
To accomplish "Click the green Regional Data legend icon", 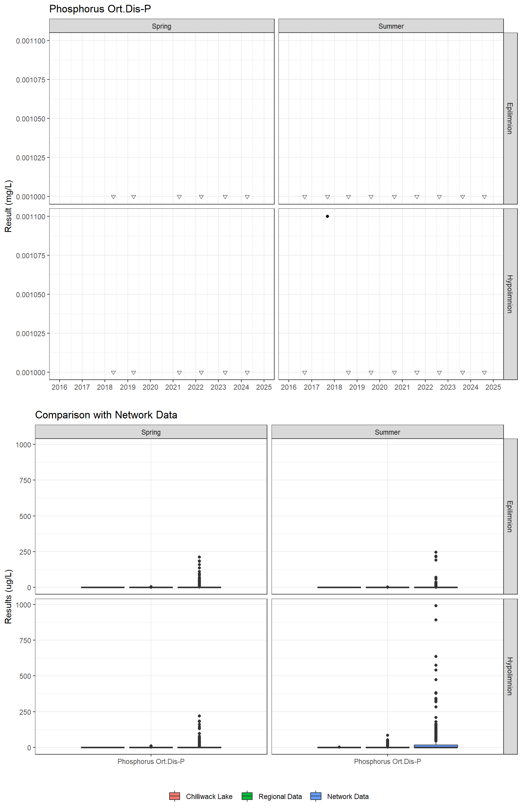I will pyautogui.click(x=247, y=796).
